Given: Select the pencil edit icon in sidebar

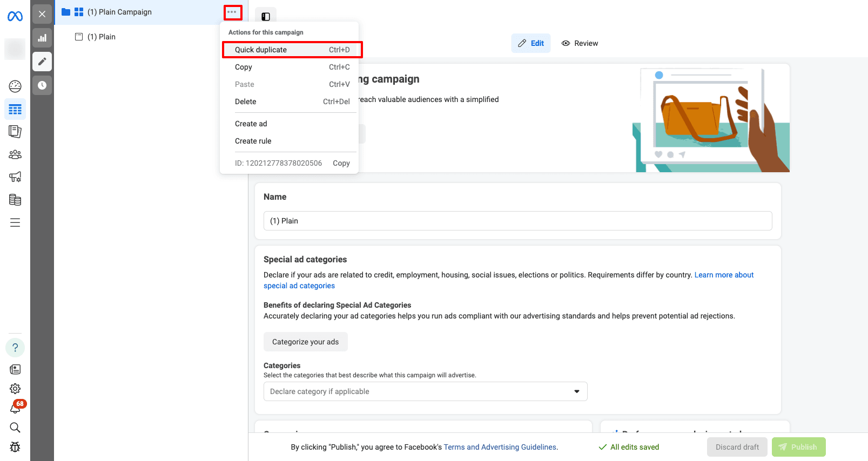Looking at the screenshot, I should pyautogui.click(x=42, y=62).
